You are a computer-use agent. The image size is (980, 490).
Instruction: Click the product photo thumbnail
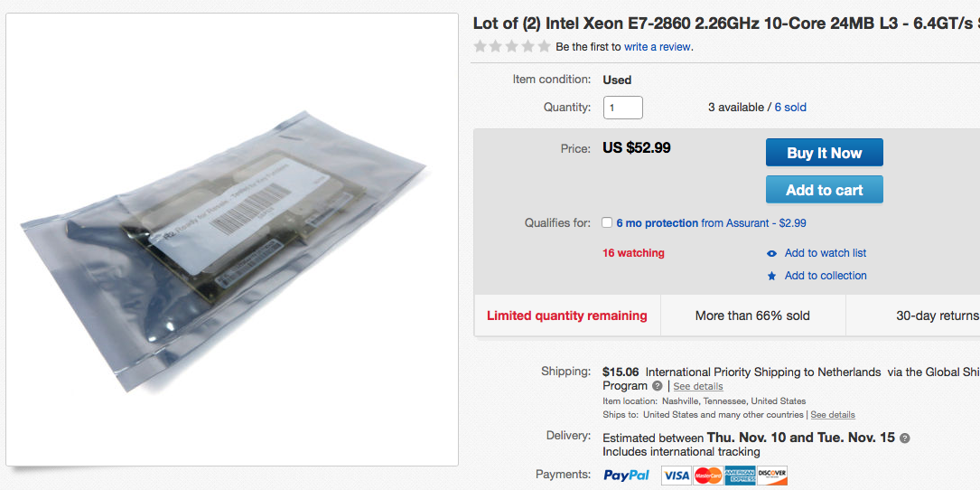tap(232, 240)
